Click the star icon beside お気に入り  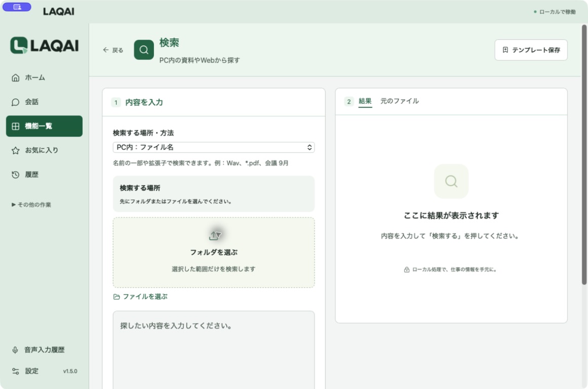tap(15, 150)
